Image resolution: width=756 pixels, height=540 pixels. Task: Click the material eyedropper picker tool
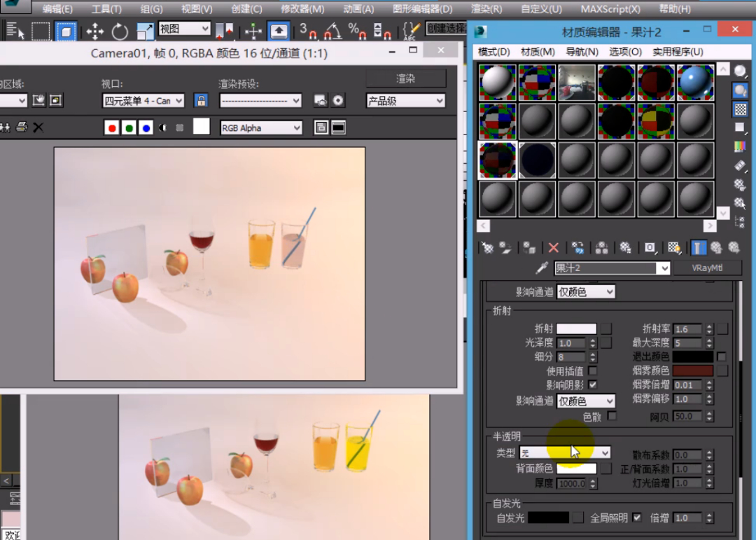pos(541,268)
